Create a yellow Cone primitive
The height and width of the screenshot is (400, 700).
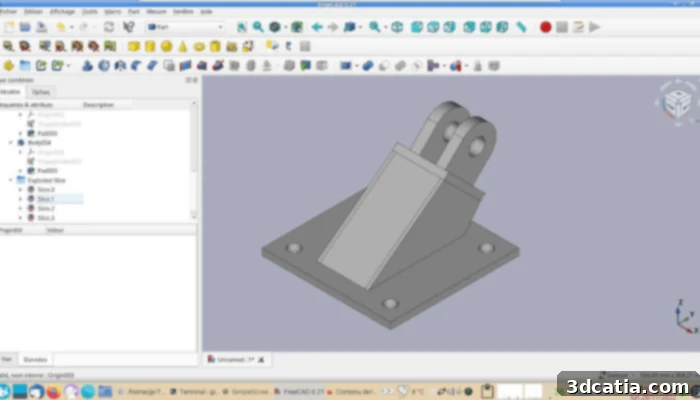(x=183, y=46)
